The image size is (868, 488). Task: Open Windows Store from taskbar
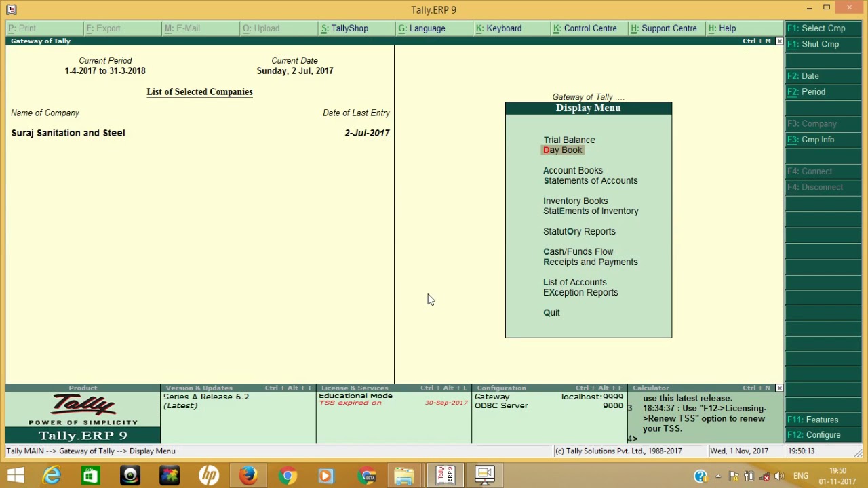90,476
